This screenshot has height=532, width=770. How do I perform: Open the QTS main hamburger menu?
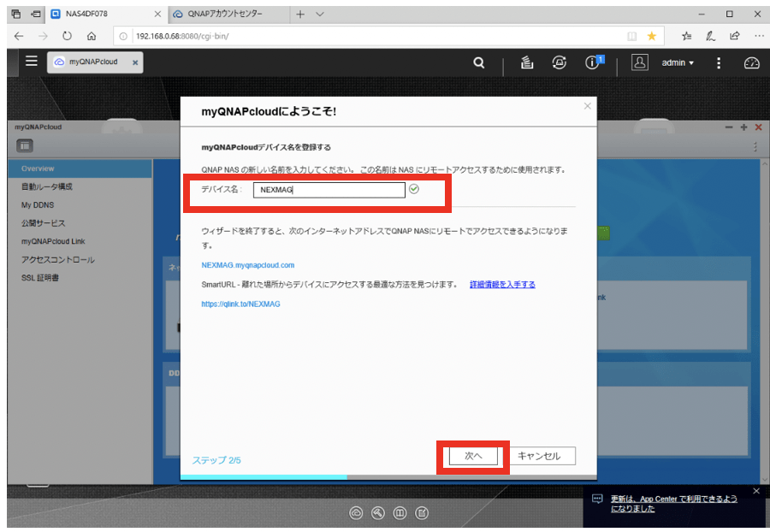coord(32,61)
